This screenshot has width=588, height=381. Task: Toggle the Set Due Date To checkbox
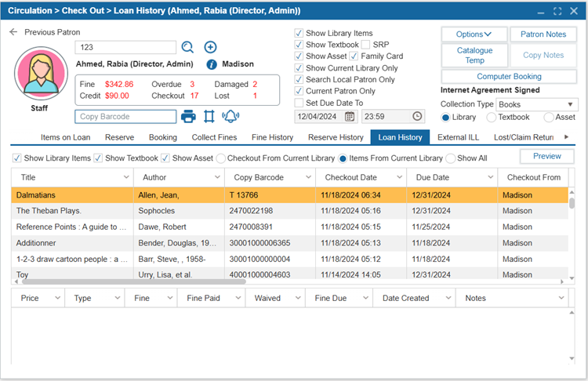click(x=299, y=103)
